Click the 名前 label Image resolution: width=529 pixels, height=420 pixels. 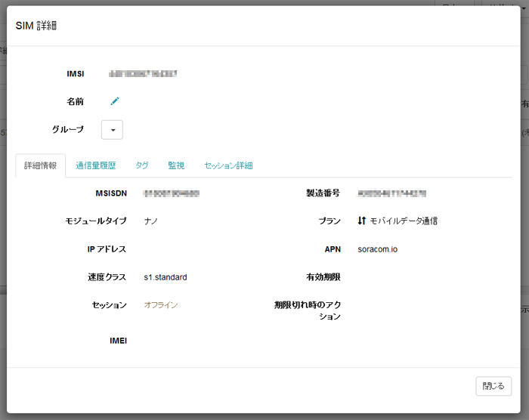[x=75, y=101]
